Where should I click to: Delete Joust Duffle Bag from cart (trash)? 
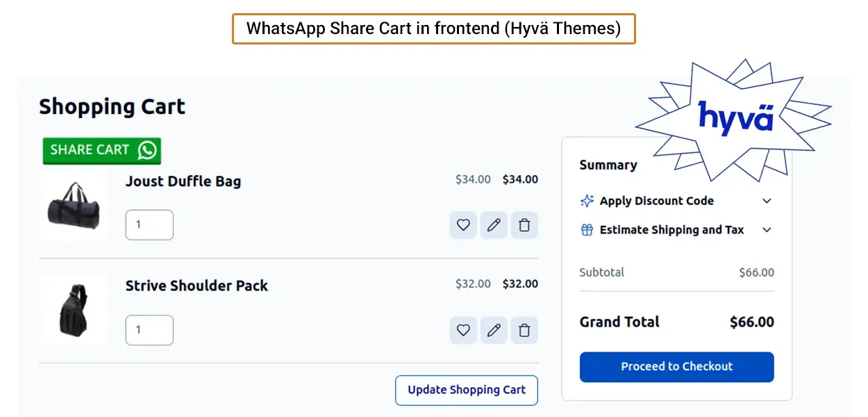click(x=524, y=225)
